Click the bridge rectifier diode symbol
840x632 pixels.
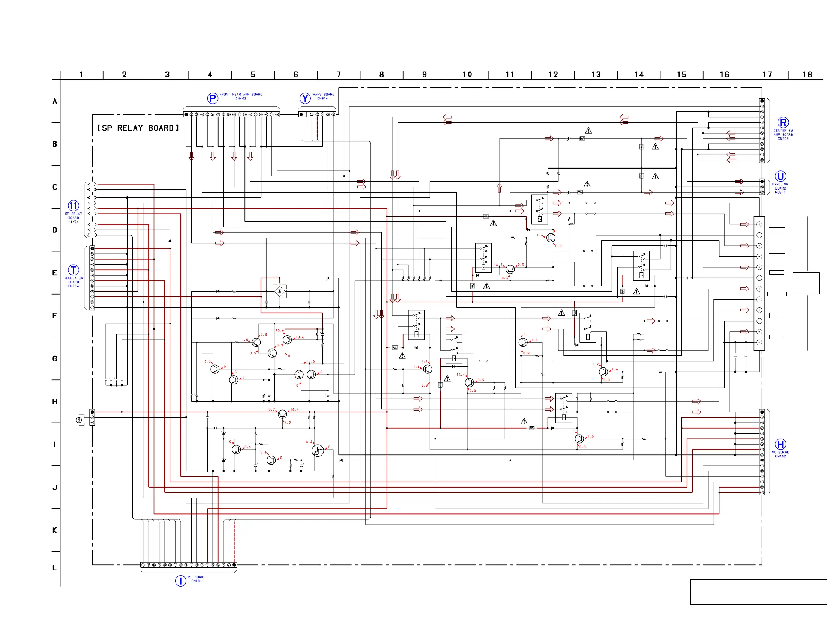click(x=280, y=292)
